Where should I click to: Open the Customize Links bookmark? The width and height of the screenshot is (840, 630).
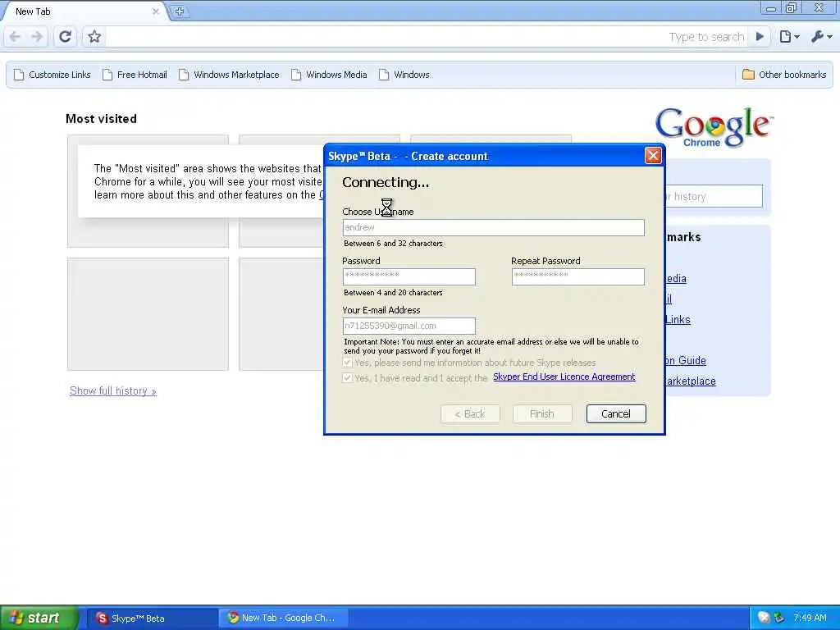52,75
